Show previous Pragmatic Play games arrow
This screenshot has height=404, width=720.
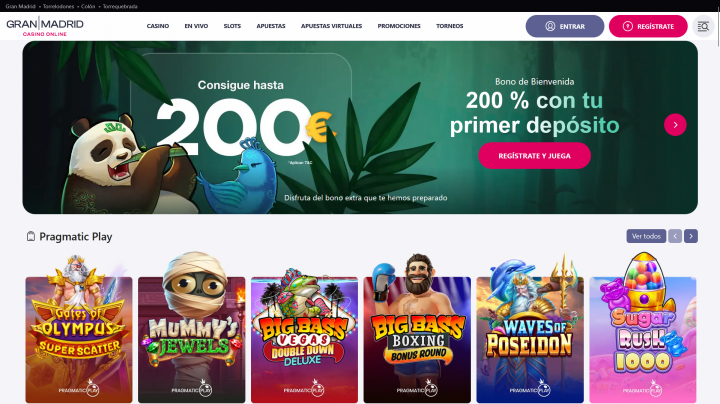[x=675, y=236]
